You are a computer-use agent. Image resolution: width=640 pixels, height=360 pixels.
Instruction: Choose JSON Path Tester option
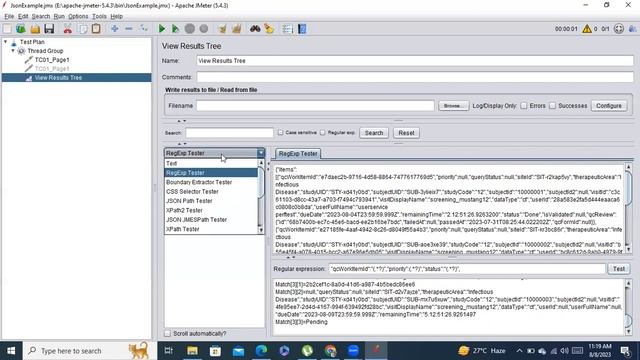(x=211, y=201)
